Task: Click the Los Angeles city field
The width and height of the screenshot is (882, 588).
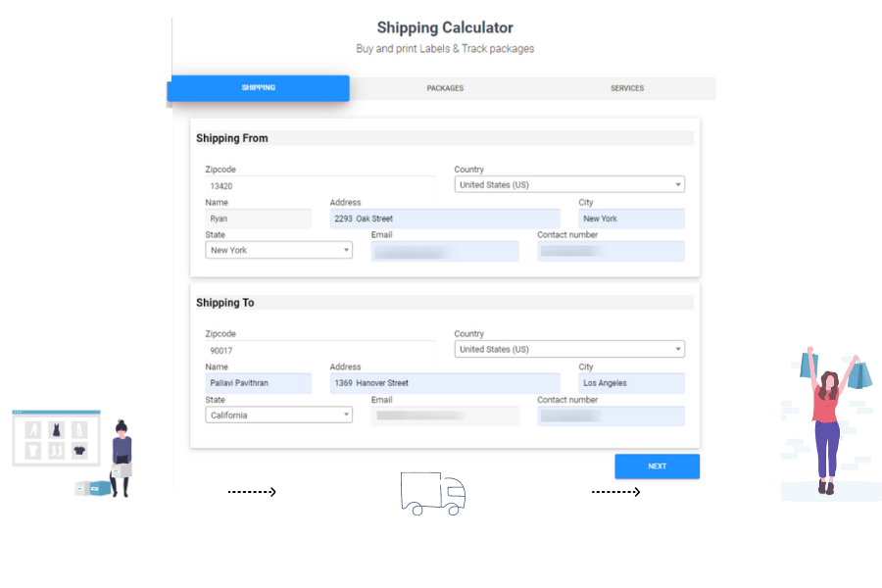Action: tap(631, 382)
